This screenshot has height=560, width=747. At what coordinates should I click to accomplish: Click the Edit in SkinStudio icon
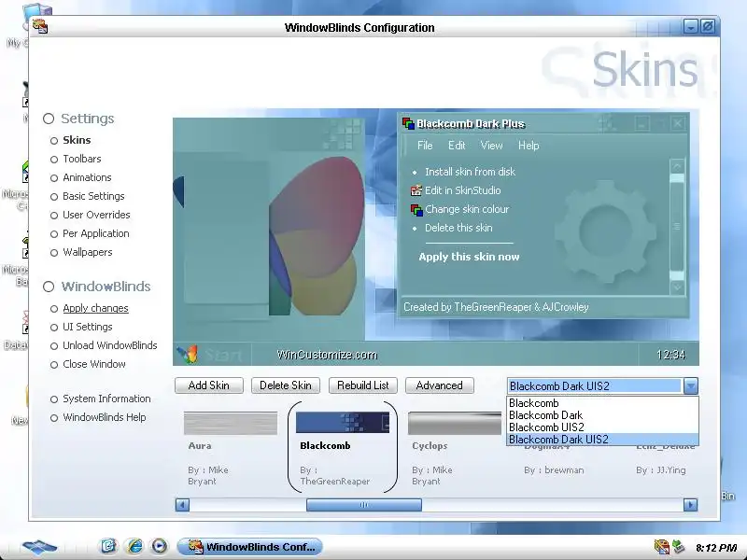[x=416, y=190]
